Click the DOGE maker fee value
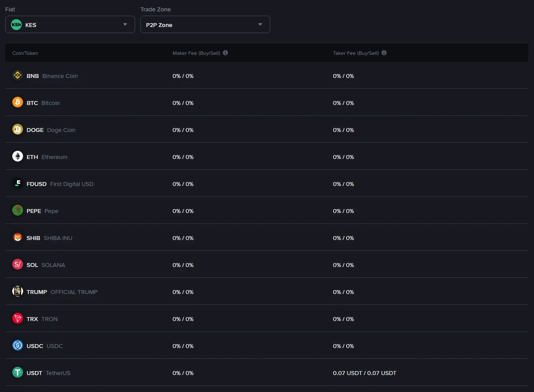 (183, 130)
